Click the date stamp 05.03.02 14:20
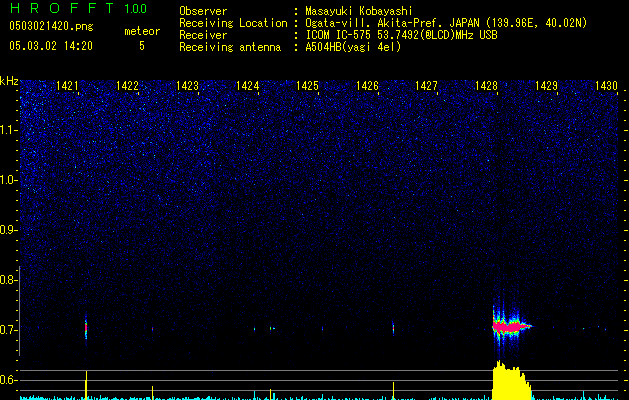Image resolution: width=629 pixels, height=400 pixels. [x=50, y=46]
